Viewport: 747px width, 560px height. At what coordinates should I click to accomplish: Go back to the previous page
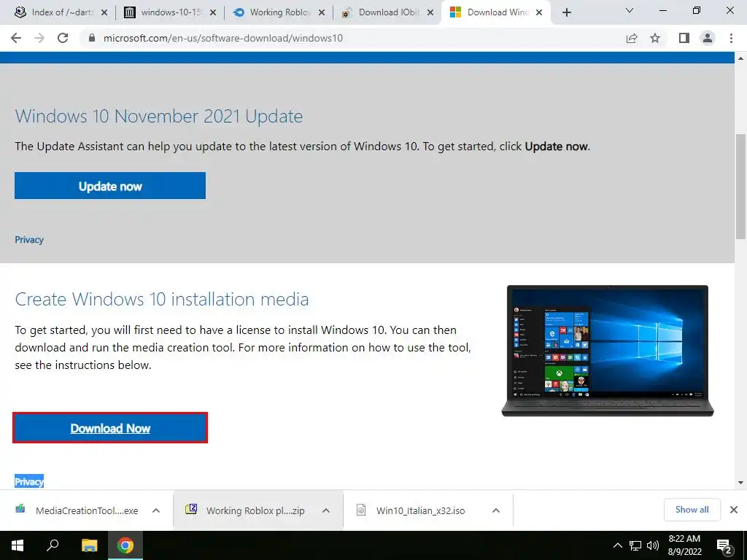(x=16, y=38)
